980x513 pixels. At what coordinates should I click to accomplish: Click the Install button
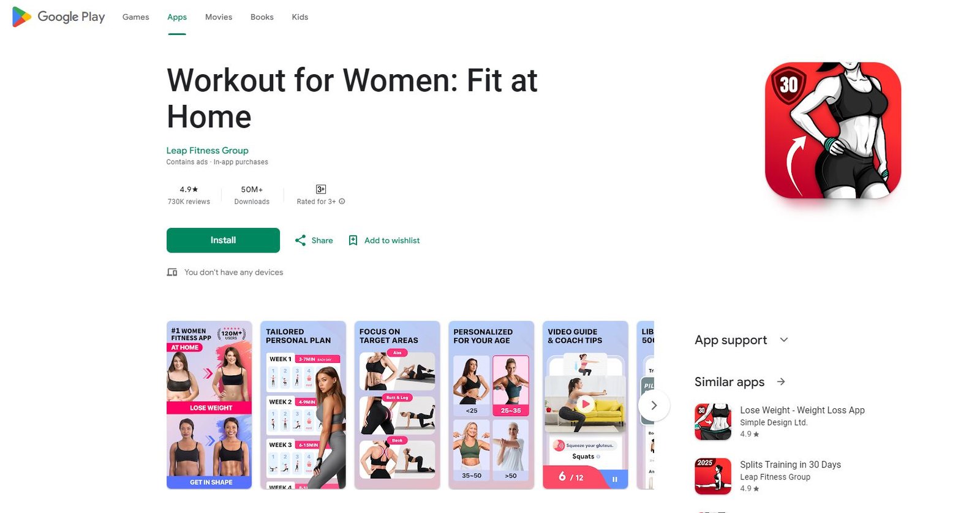223,240
